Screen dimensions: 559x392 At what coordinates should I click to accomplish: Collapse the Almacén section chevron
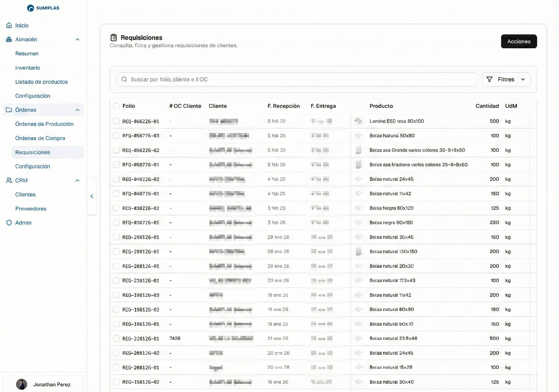(77, 39)
